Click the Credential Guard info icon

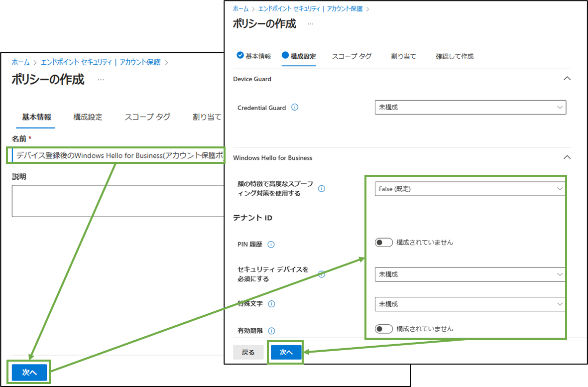coord(295,107)
